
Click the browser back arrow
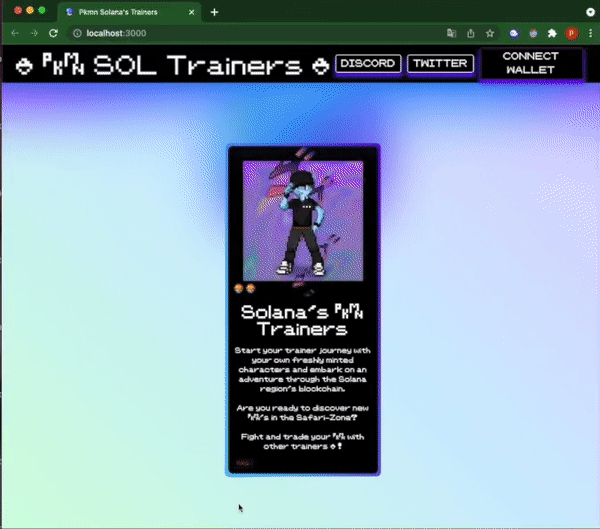[x=15, y=33]
